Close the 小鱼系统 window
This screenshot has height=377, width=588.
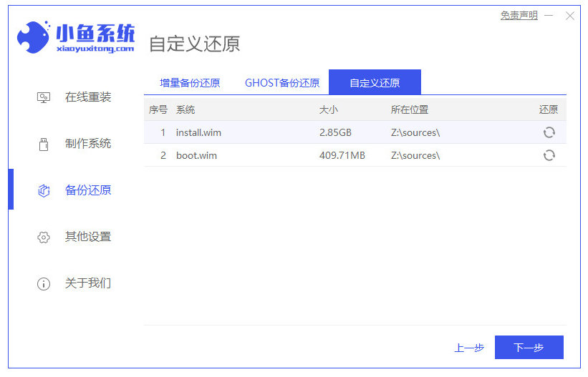[x=570, y=16]
